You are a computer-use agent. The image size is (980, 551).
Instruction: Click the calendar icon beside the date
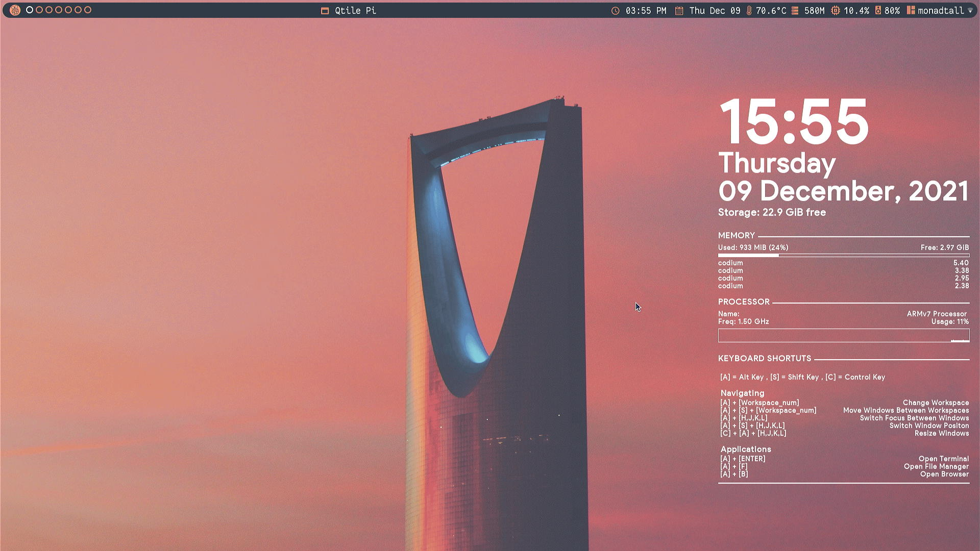point(679,11)
